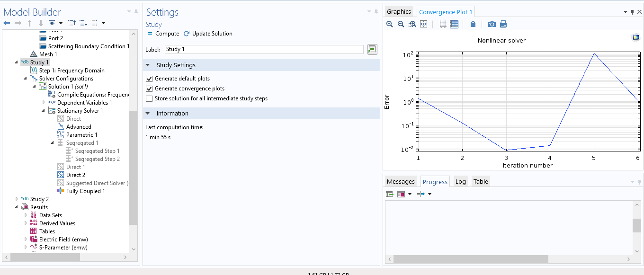The height and width of the screenshot is (275, 644).
Task: Collapse all nodes in Model Builder toolbar
Action: 72,23
